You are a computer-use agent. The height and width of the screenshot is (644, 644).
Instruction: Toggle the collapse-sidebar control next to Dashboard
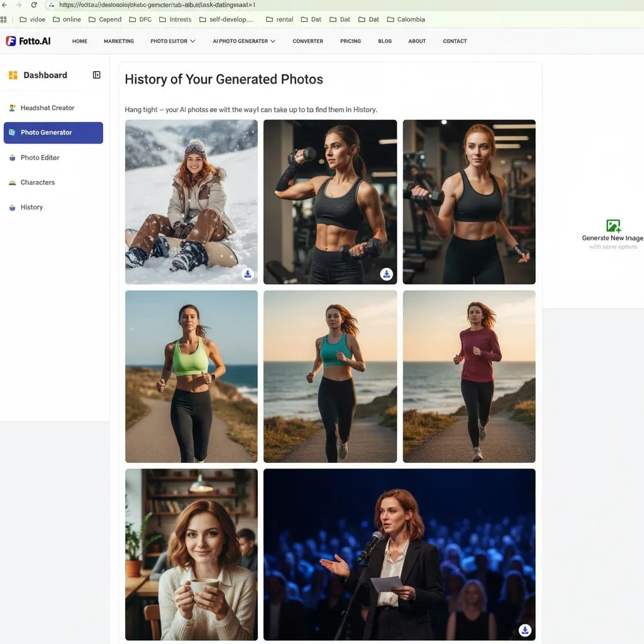pos(96,74)
